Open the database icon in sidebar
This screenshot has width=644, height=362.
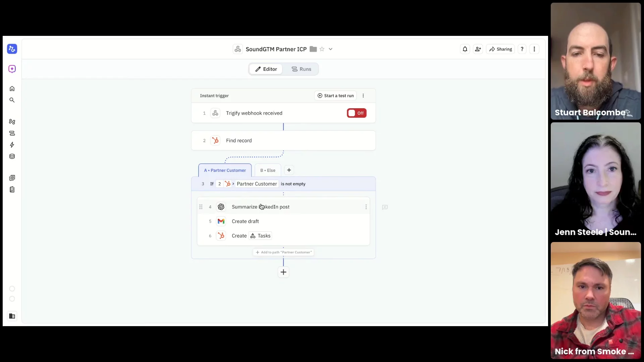pos(12,157)
